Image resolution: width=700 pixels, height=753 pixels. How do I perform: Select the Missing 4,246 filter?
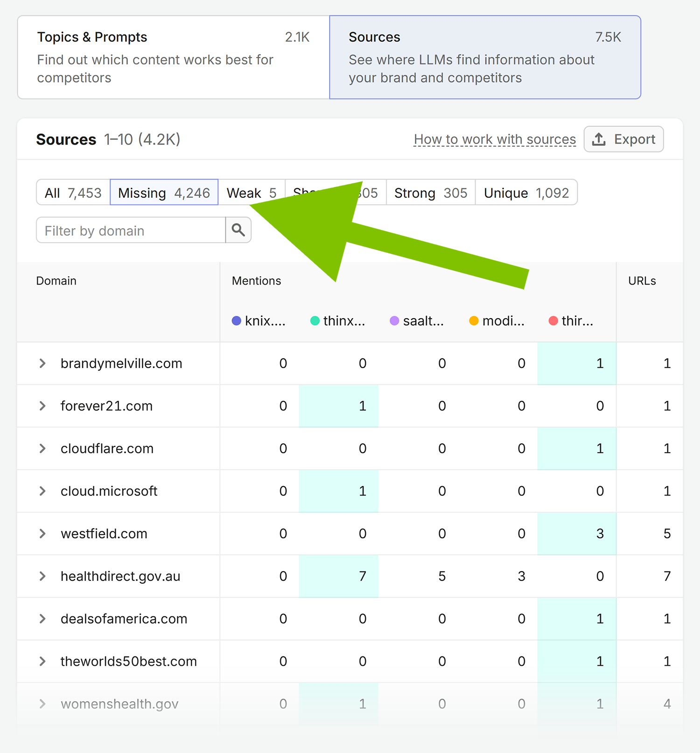point(164,192)
